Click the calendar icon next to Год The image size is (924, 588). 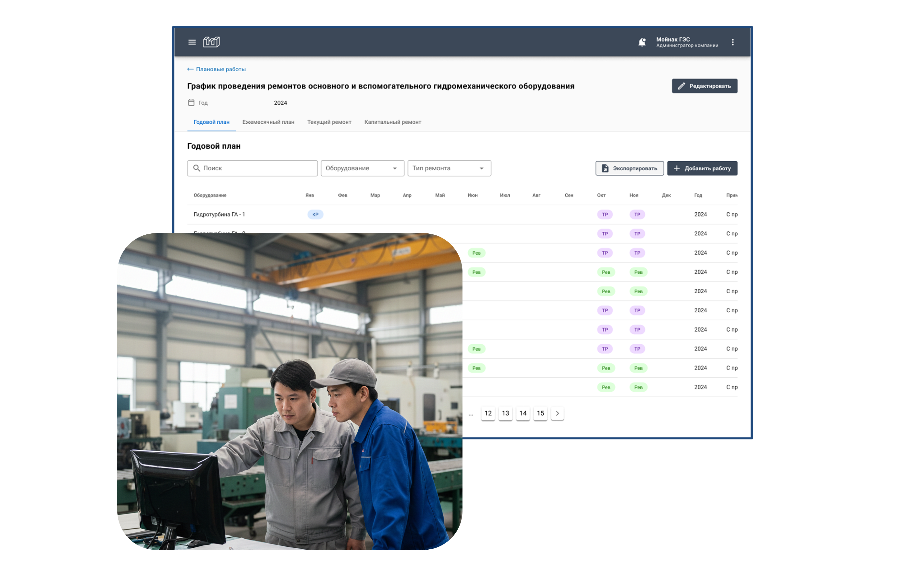click(x=191, y=102)
